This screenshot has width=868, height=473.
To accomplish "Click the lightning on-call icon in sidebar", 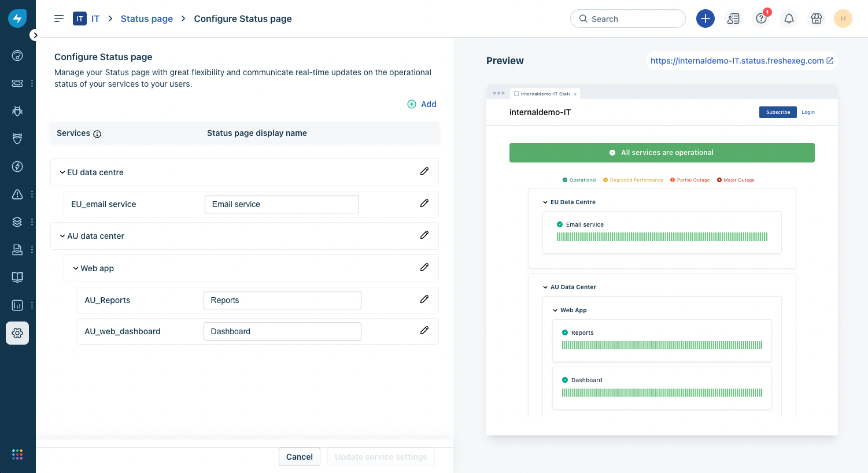I will [x=17, y=166].
